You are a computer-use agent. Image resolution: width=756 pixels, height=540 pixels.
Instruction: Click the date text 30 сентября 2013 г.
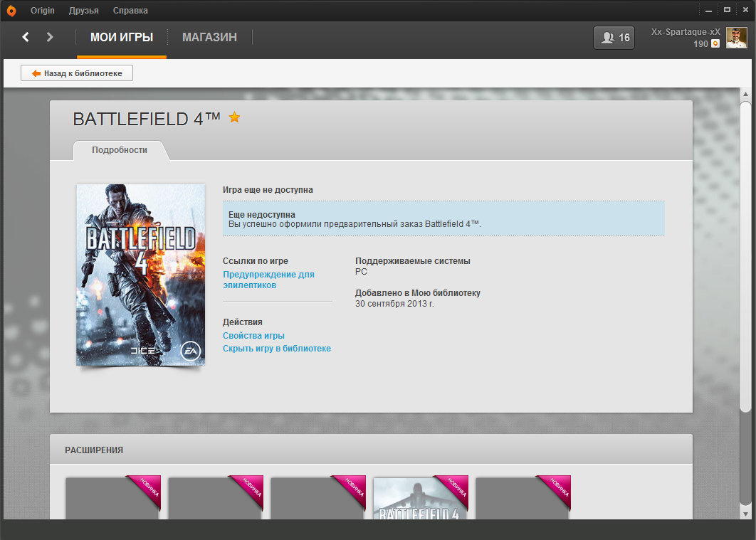[x=394, y=304]
